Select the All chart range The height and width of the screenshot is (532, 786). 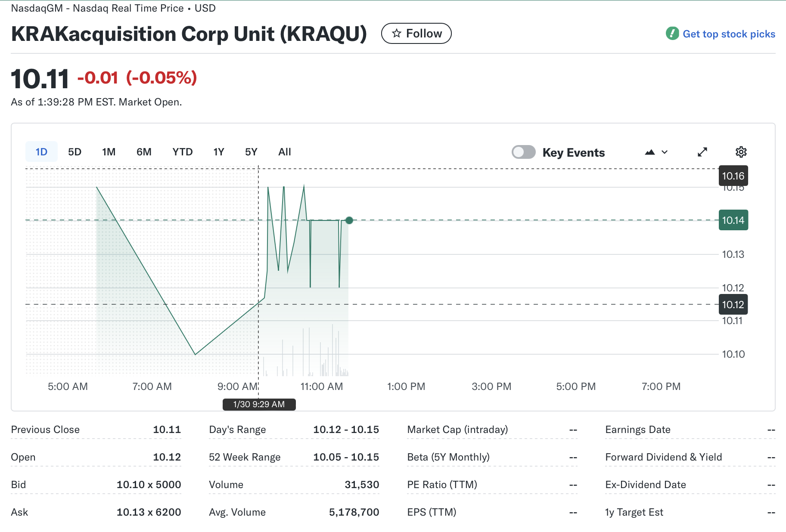pyautogui.click(x=284, y=152)
